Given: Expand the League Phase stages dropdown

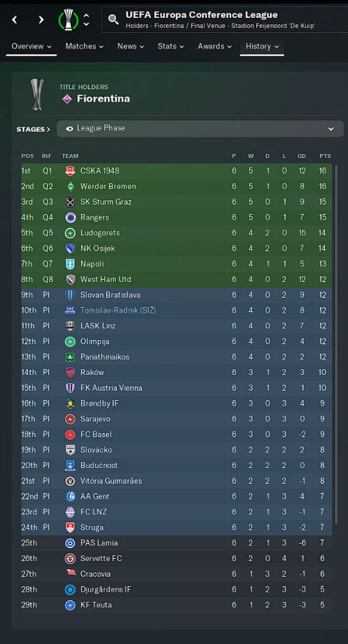Looking at the screenshot, I should pyautogui.click(x=200, y=129).
